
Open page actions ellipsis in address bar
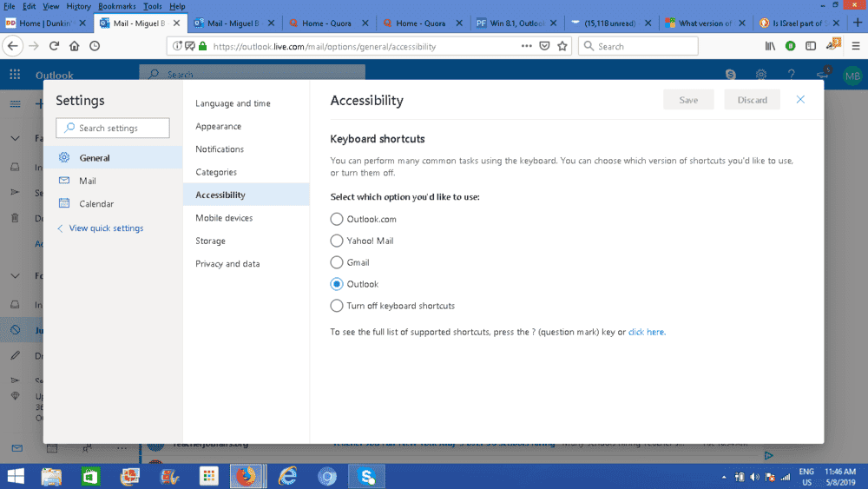(x=526, y=46)
